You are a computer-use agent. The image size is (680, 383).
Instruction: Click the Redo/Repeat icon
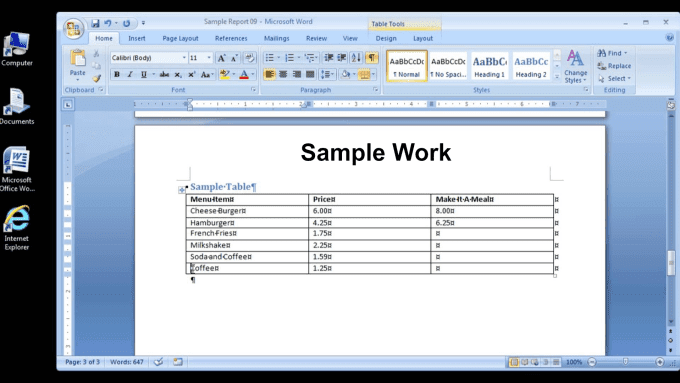(x=126, y=23)
